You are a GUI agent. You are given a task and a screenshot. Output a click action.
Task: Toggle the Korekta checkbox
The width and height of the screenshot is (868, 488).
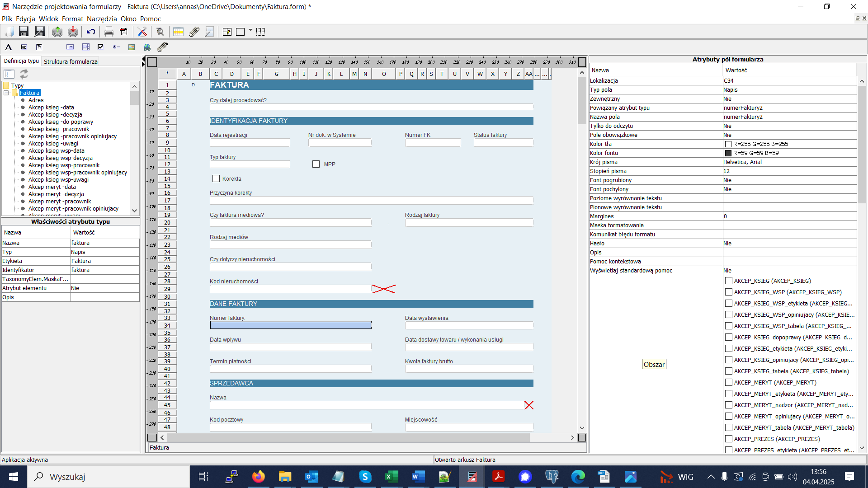pyautogui.click(x=216, y=179)
